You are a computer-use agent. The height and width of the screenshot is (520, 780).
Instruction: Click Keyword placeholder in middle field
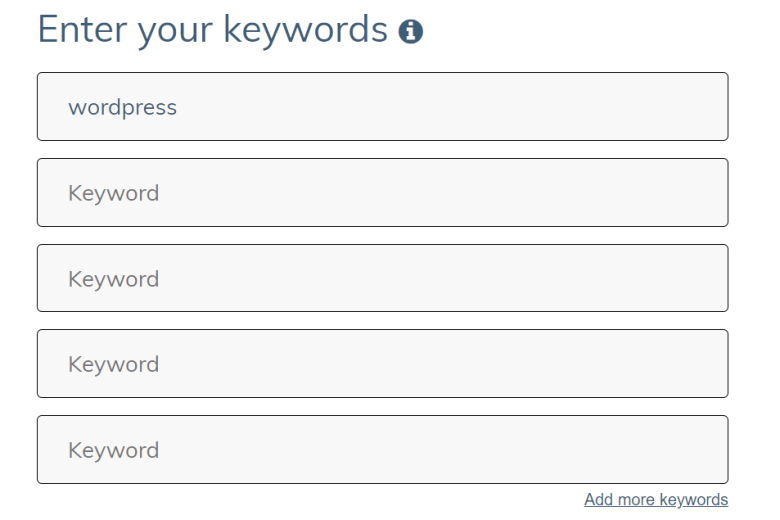(x=113, y=279)
